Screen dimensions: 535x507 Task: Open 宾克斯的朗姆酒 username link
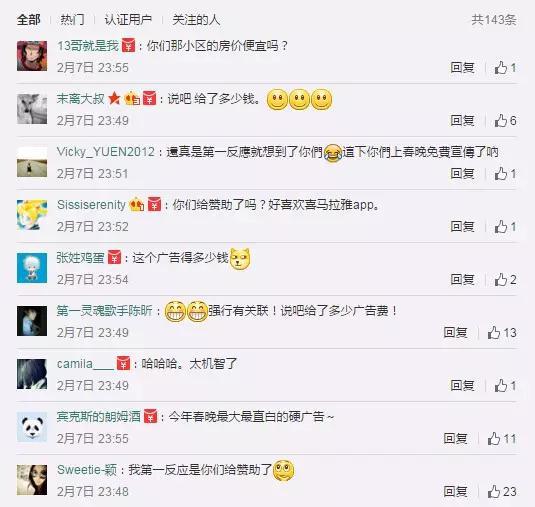click(x=99, y=417)
